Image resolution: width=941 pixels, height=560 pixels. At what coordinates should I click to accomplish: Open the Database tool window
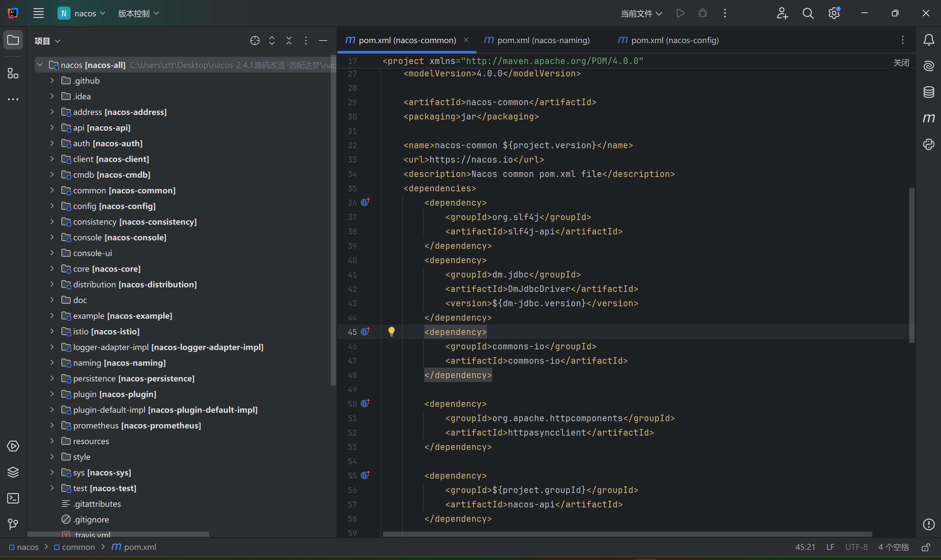coord(929,92)
